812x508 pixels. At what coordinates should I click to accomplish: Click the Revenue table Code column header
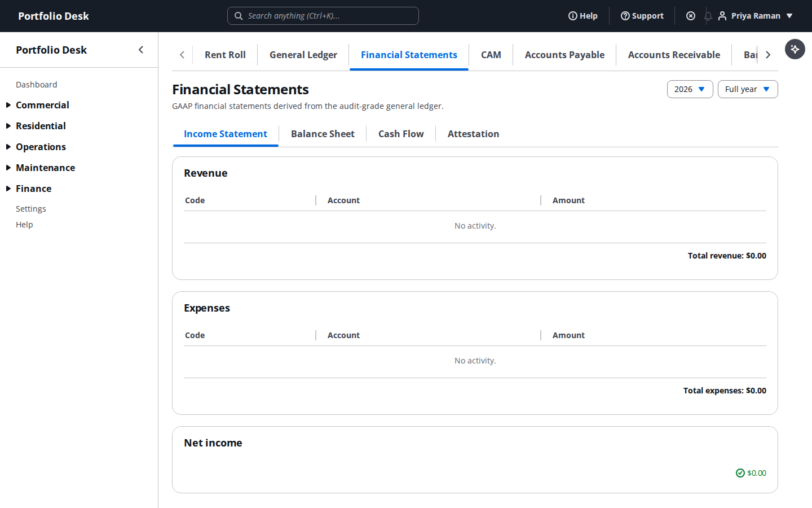195,200
